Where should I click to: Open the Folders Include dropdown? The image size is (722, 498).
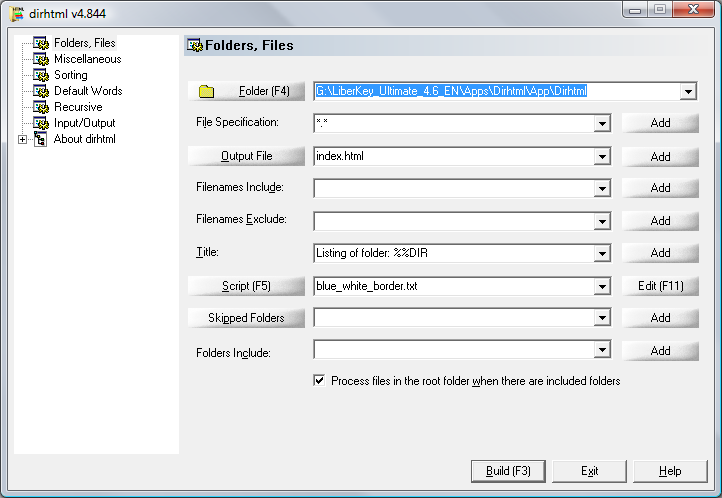[x=602, y=349]
